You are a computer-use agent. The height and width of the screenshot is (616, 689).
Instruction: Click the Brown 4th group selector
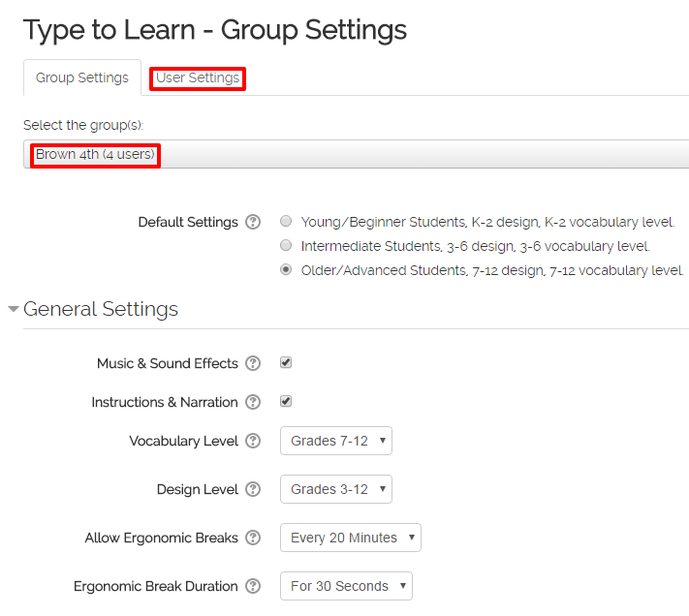tap(356, 154)
